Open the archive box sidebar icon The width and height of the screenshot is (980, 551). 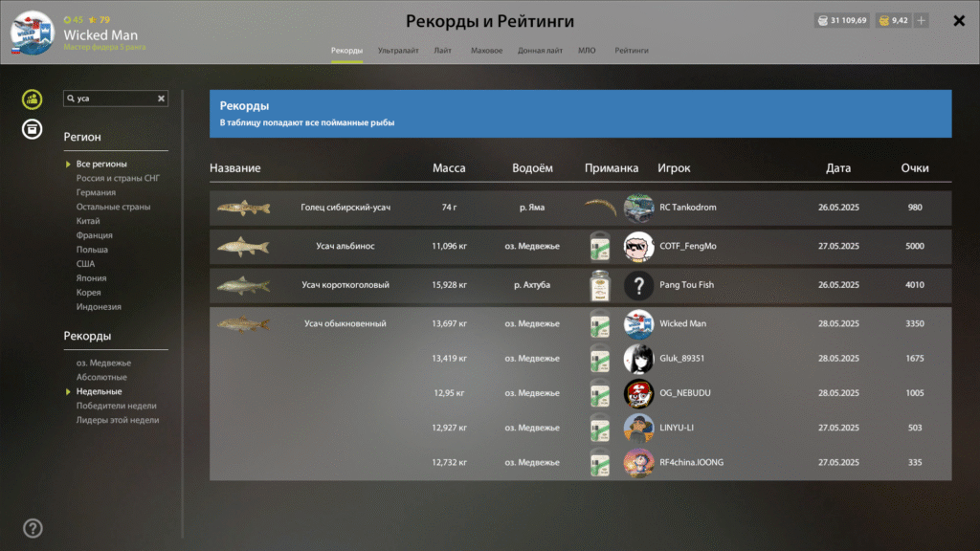(x=32, y=129)
